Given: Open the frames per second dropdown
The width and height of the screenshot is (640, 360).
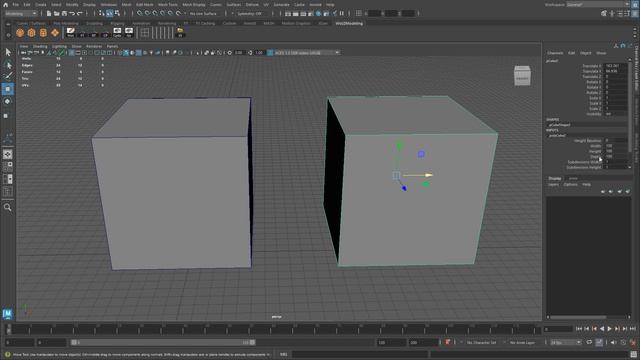Looking at the screenshot, I should 565,342.
